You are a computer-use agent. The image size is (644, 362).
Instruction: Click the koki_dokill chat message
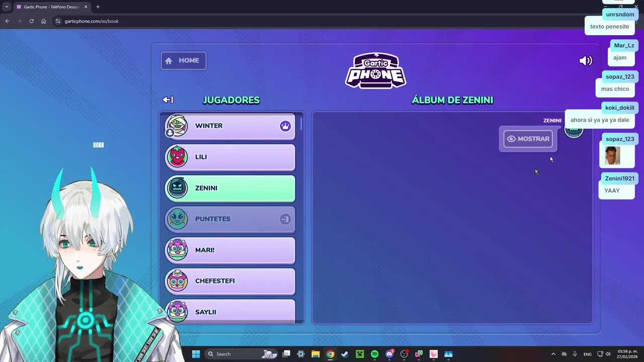coord(600,120)
